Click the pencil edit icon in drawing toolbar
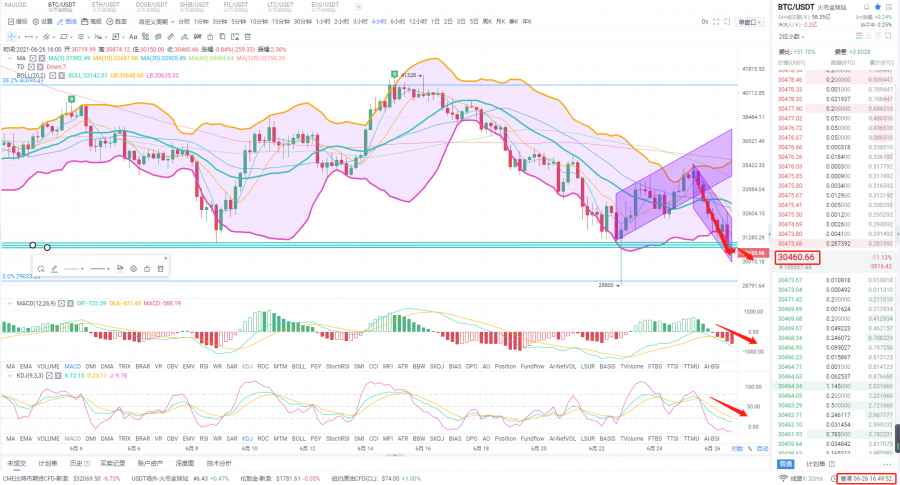Viewport: 900px width, 485px height. point(184,37)
